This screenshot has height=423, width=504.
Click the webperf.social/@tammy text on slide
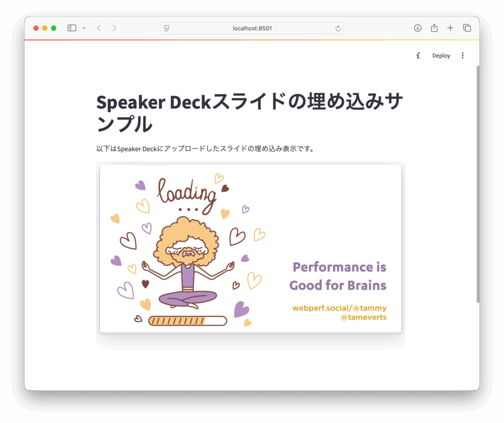[339, 308]
